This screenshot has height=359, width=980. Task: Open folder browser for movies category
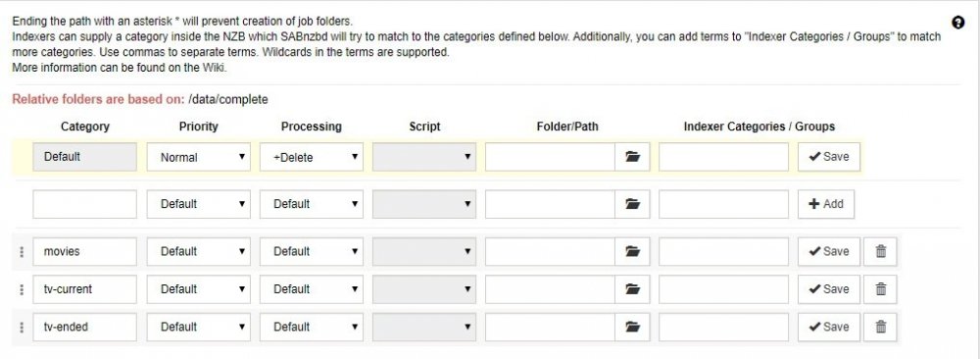tap(632, 251)
